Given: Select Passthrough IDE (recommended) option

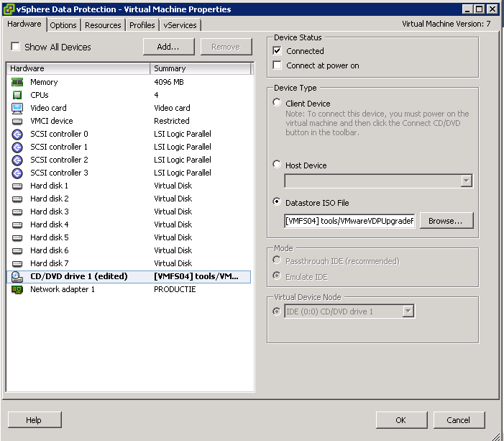Looking at the screenshot, I should [x=277, y=260].
